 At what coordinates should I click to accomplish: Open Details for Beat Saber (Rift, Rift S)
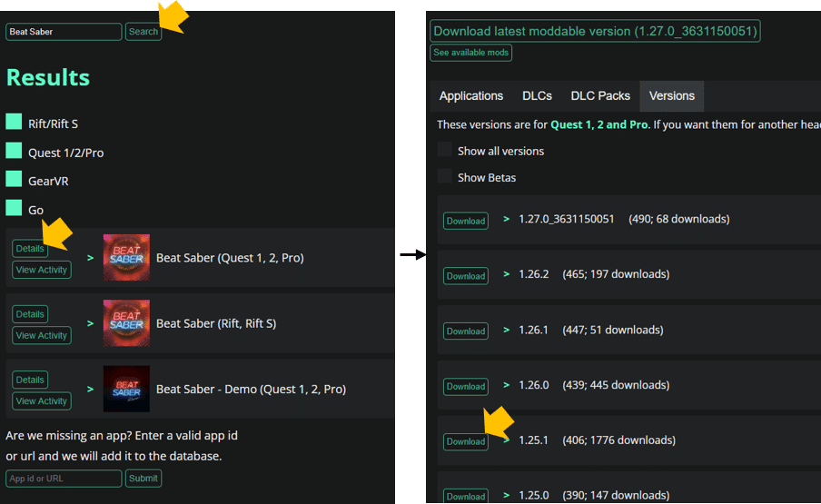pyautogui.click(x=30, y=314)
